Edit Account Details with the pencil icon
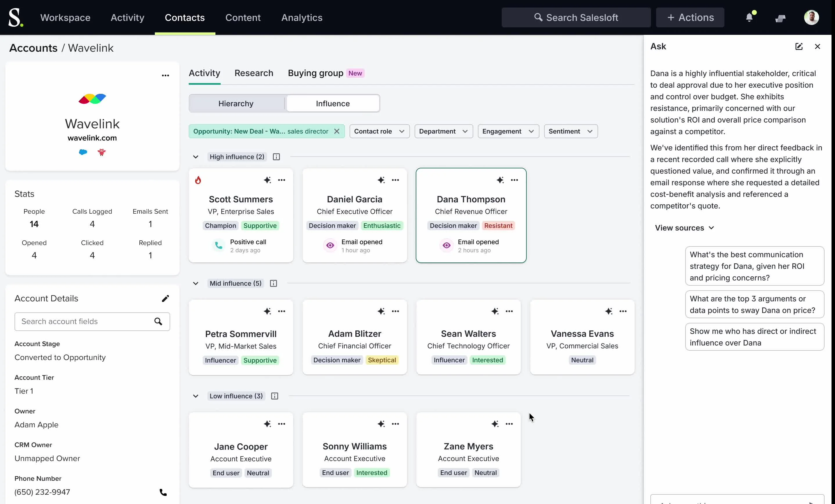 (x=165, y=299)
